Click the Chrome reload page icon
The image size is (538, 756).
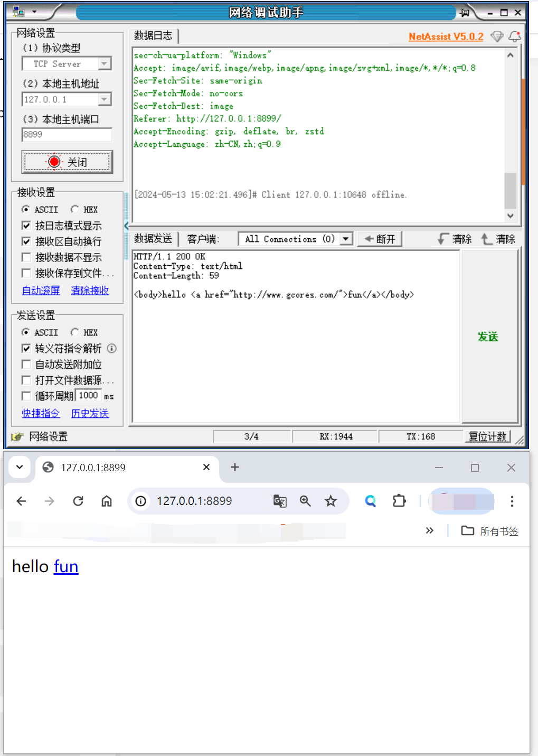click(78, 501)
